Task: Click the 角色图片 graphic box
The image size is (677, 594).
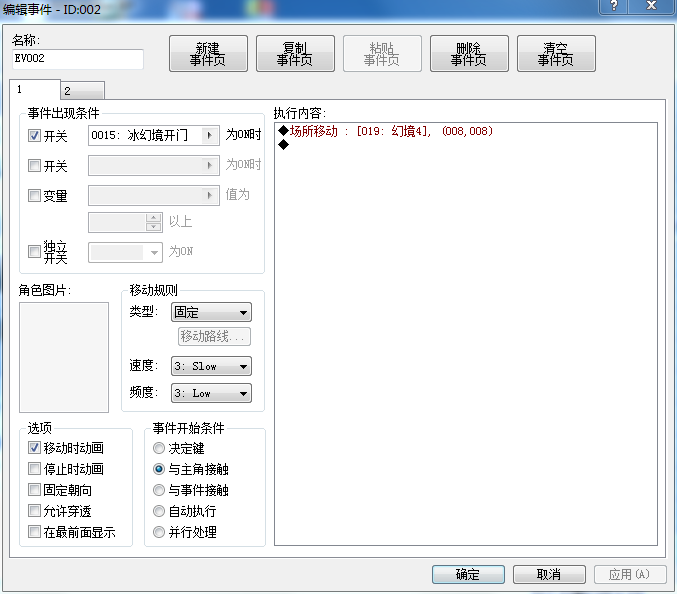Action: [64, 357]
